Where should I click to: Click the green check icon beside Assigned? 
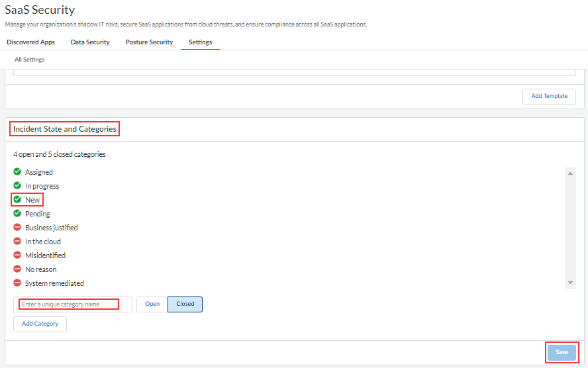[x=17, y=171]
